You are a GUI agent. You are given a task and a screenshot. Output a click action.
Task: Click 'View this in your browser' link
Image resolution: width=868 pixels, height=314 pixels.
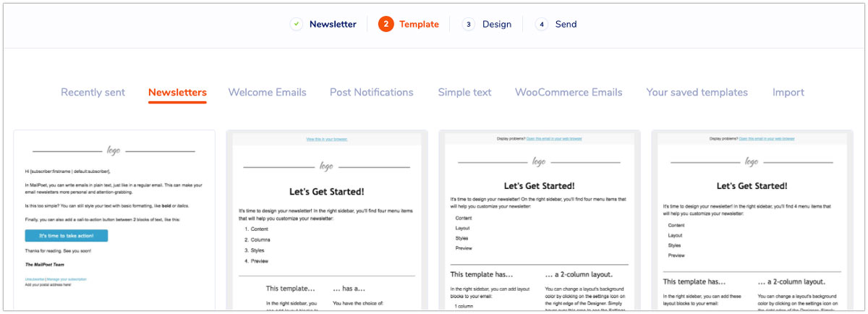pyautogui.click(x=327, y=138)
